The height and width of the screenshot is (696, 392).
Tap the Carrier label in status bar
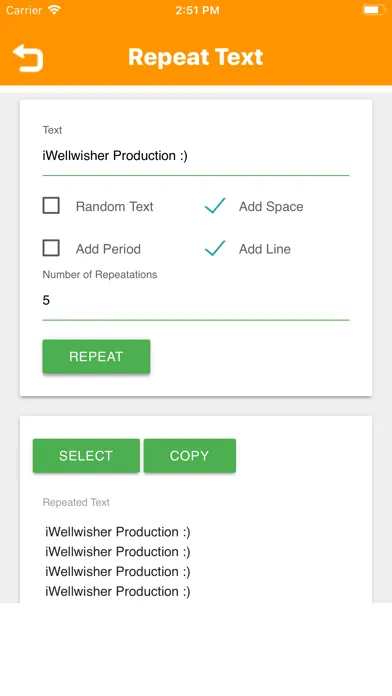click(24, 10)
